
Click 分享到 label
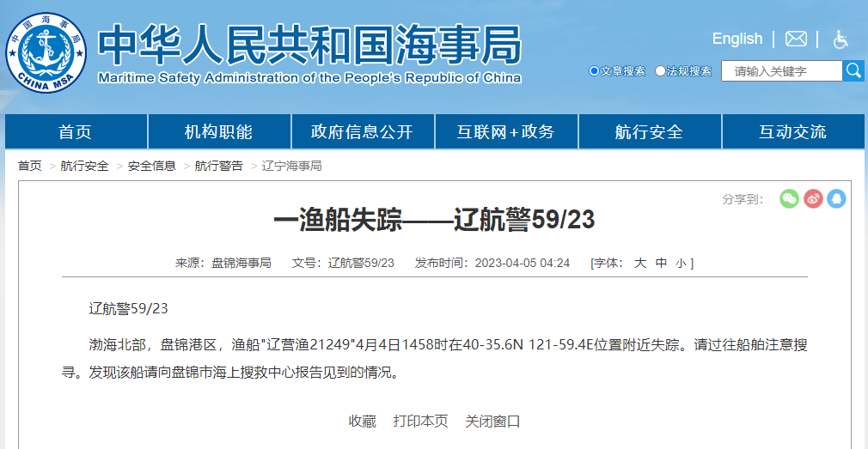coord(743,199)
